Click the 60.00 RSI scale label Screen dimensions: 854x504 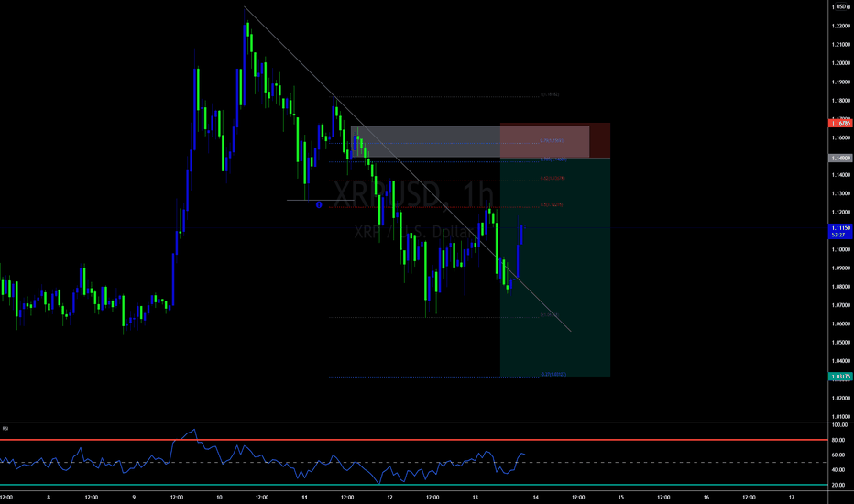[838, 455]
